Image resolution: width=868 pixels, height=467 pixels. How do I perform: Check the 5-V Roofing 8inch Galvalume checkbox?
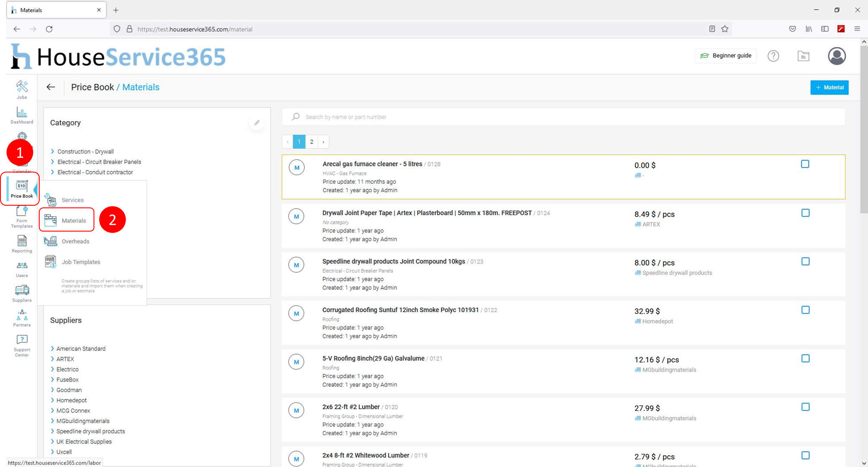[x=806, y=358]
